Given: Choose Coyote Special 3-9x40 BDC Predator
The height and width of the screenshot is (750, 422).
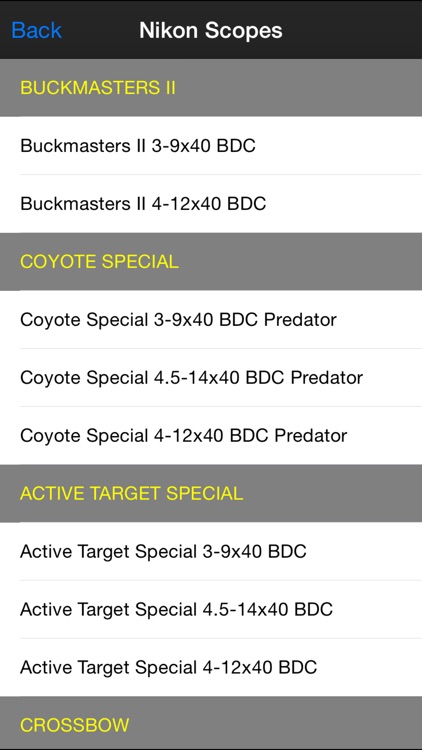Looking at the screenshot, I should (211, 320).
